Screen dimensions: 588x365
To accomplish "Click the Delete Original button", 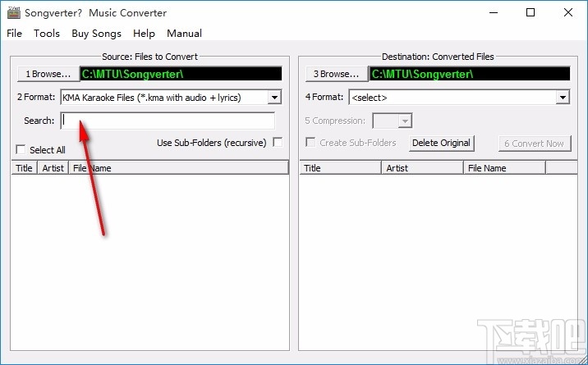I will [441, 143].
